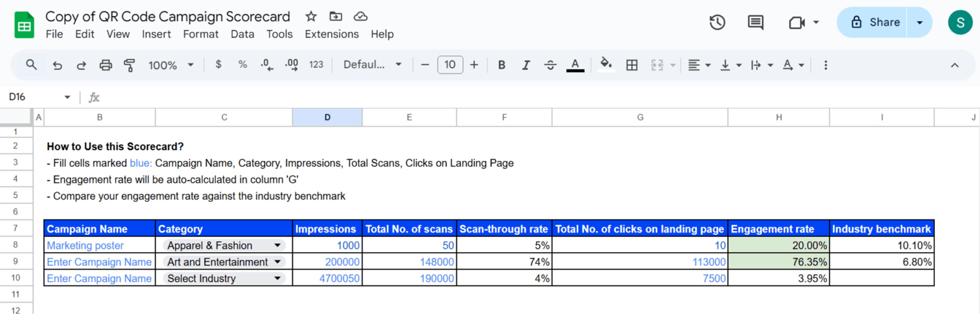Image resolution: width=980 pixels, height=314 pixels.
Task: Open the Select Industry dropdown
Action: [278, 279]
